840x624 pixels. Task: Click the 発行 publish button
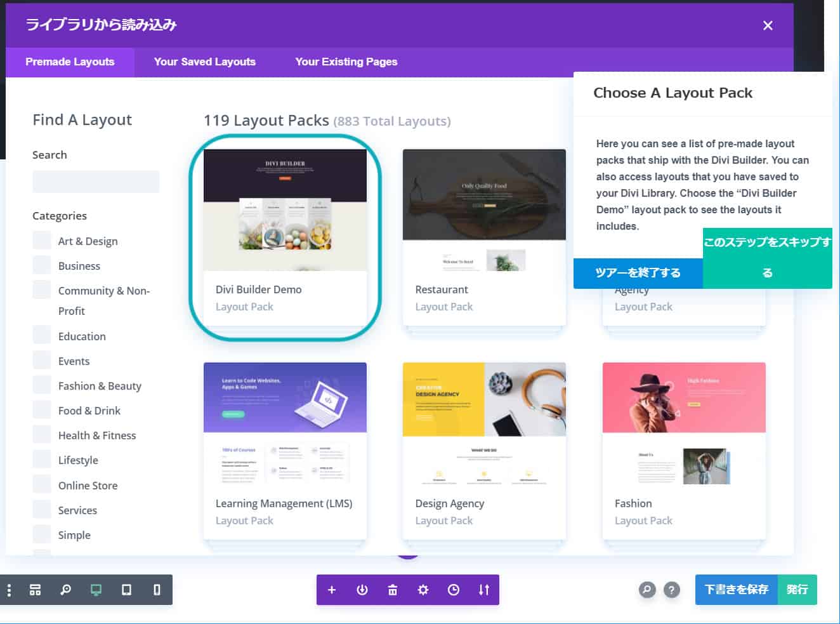[x=797, y=590]
